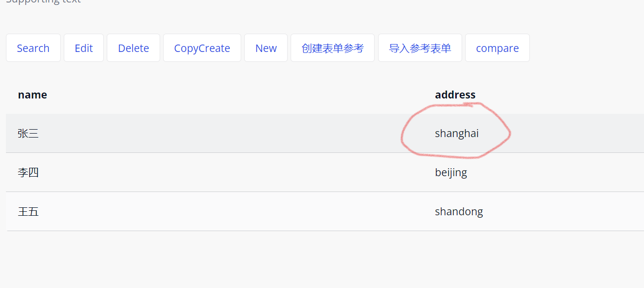Click the name column header
The image size is (644, 288).
coord(33,95)
